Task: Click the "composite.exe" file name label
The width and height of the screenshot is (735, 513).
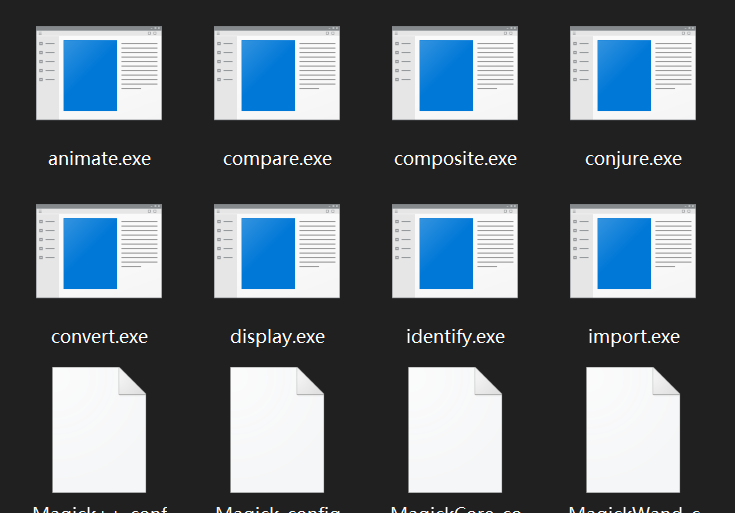Action: click(x=455, y=159)
